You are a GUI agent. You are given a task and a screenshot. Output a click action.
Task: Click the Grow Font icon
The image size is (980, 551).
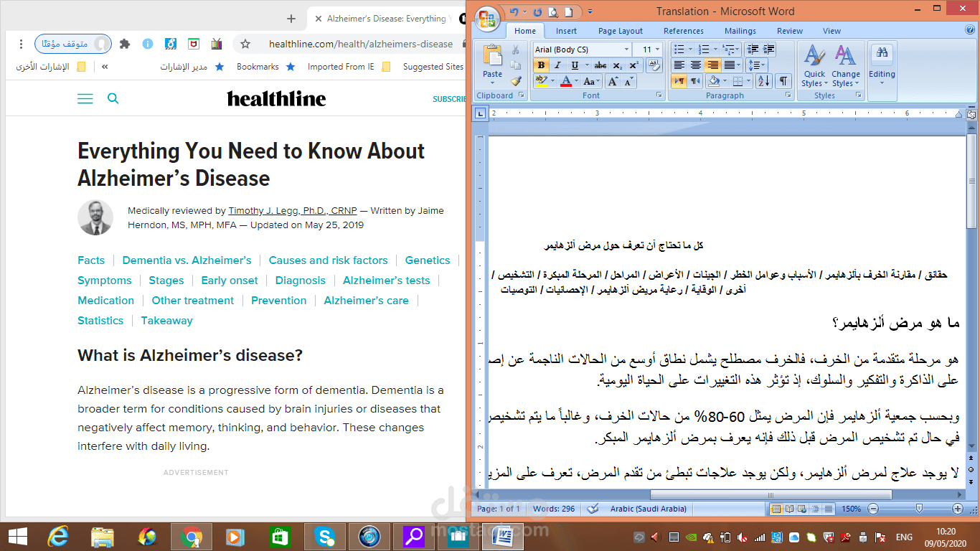coord(613,82)
